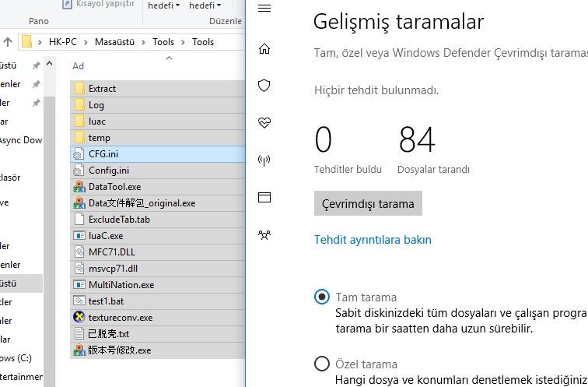Viewport: 588px width, 387px height.
Task: Click the first pin icon in navigation pane
Action: tap(36, 65)
